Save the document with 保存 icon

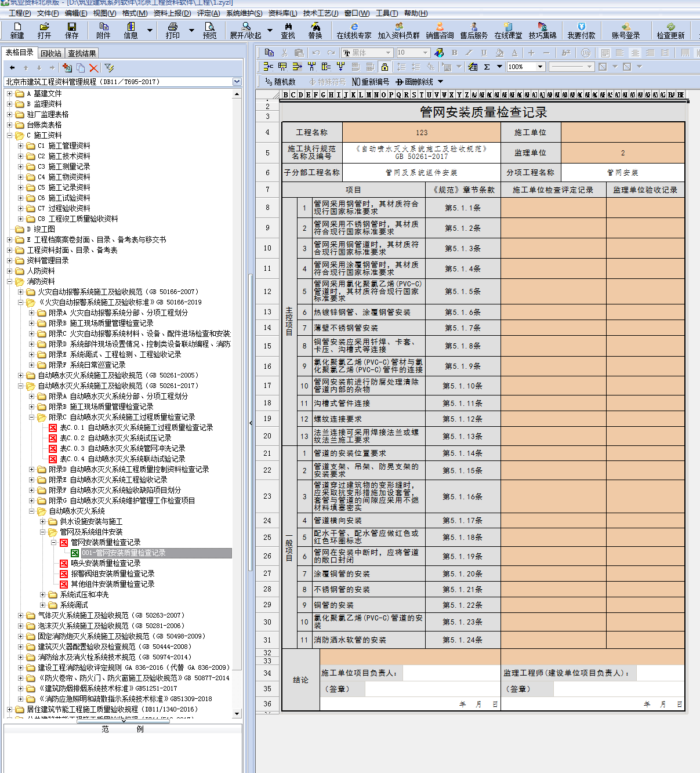click(x=72, y=30)
